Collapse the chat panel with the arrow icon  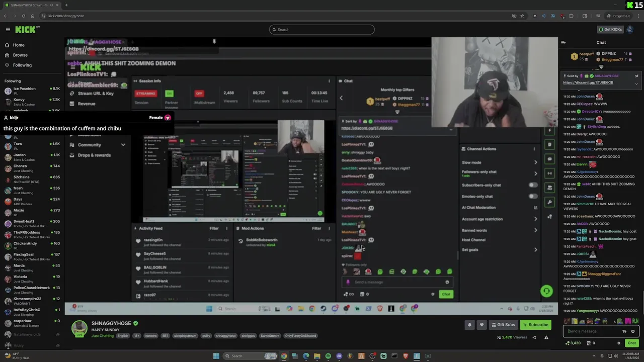(x=563, y=43)
